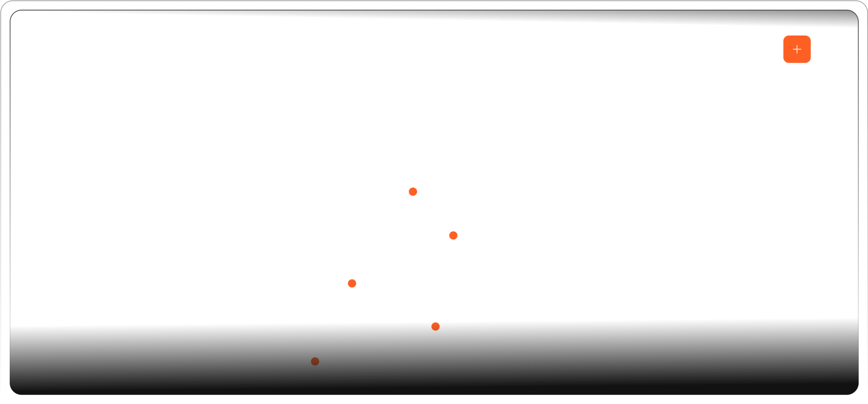Open the Summary period field
This screenshot has height=404, width=868.
715,117
